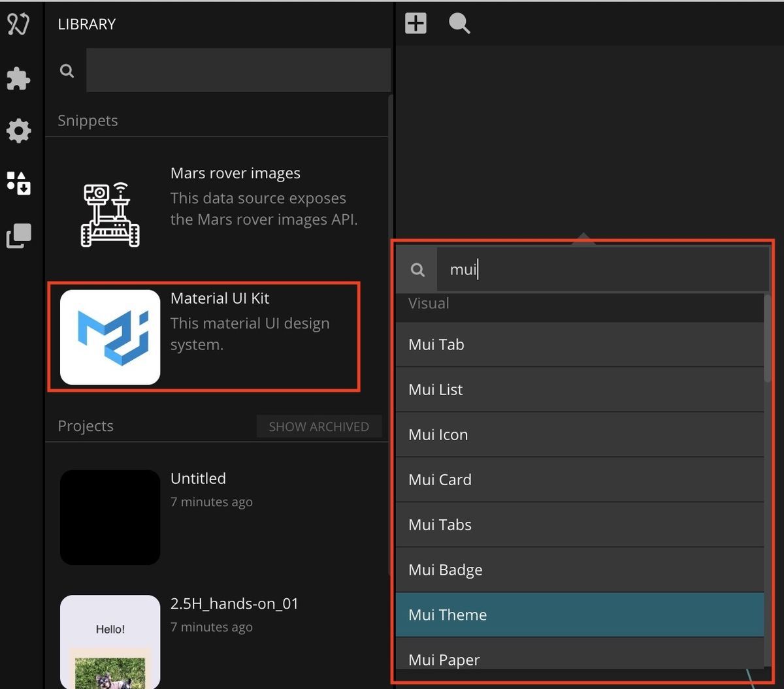Screen dimensions: 784x689
Task: Choose Mui List from the node list
Action: tap(580, 389)
